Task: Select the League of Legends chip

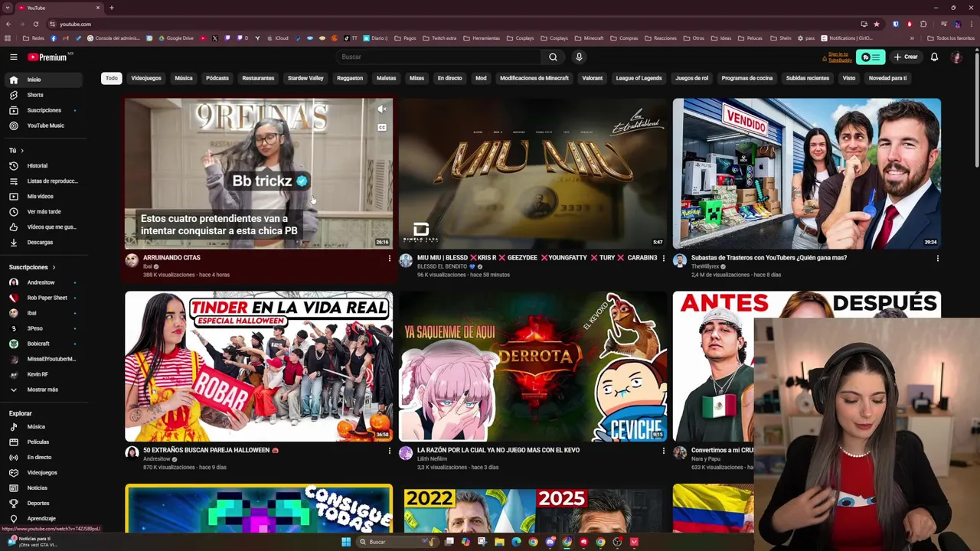Action: click(639, 78)
